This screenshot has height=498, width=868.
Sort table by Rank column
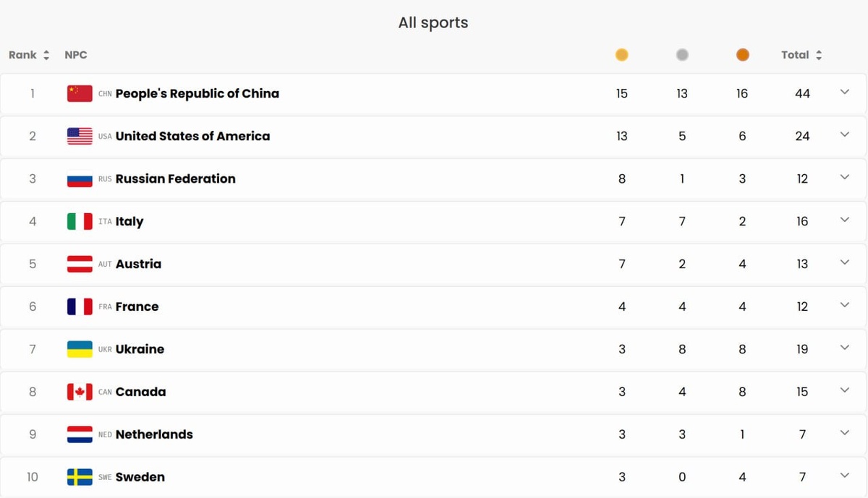pos(29,55)
